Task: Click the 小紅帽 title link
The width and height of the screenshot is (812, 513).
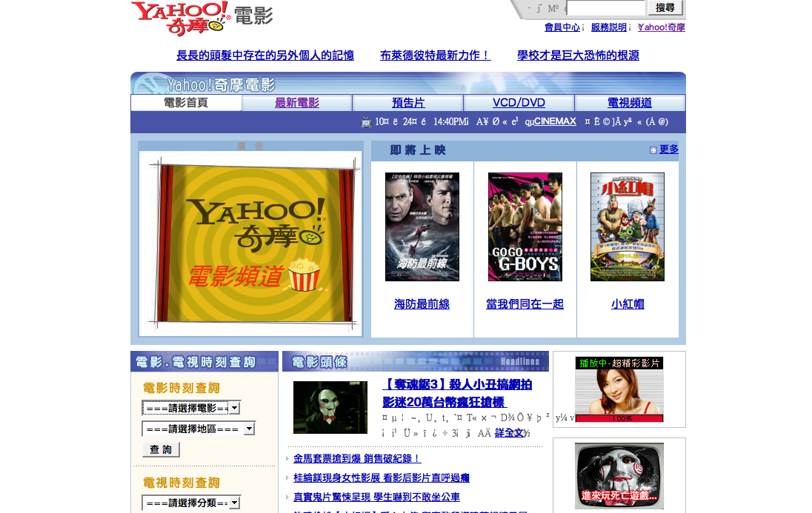Action: tap(628, 304)
